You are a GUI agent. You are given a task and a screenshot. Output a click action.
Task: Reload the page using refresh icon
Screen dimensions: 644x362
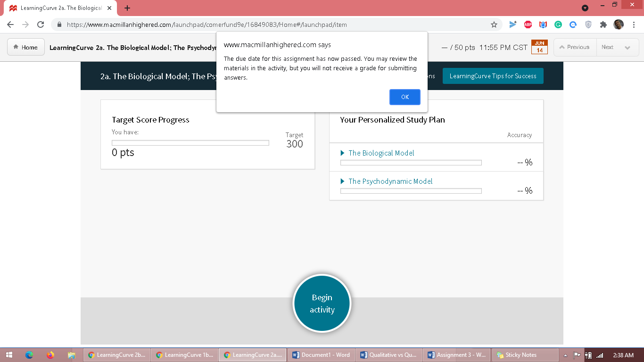(41, 25)
